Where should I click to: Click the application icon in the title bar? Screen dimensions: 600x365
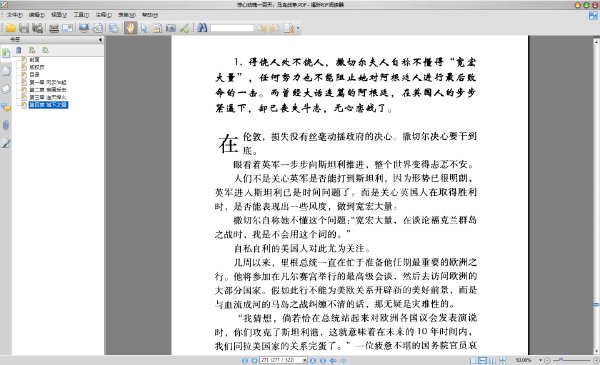click(4, 5)
